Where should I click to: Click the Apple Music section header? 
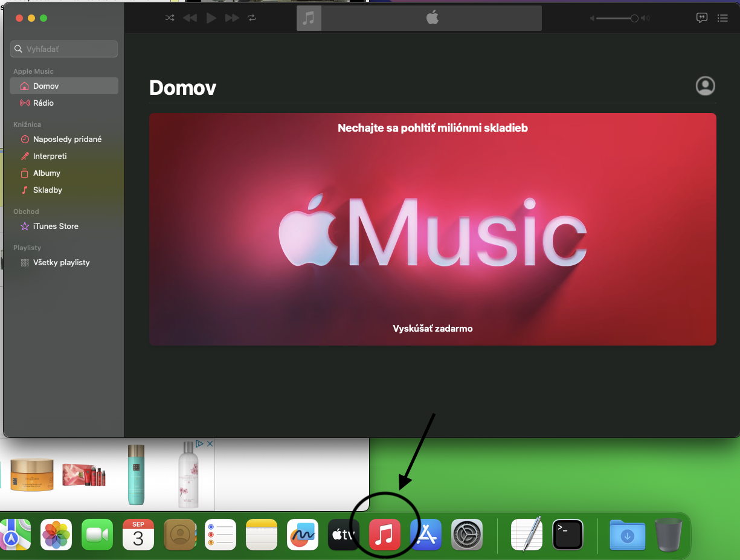tap(33, 71)
